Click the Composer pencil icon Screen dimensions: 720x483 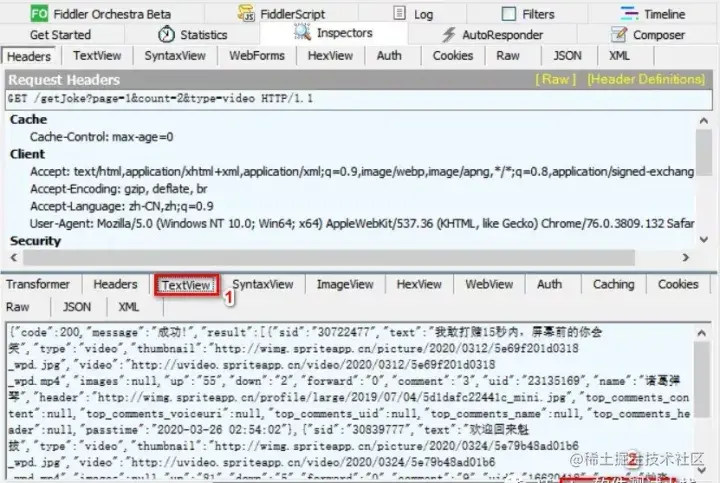tap(619, 34)
